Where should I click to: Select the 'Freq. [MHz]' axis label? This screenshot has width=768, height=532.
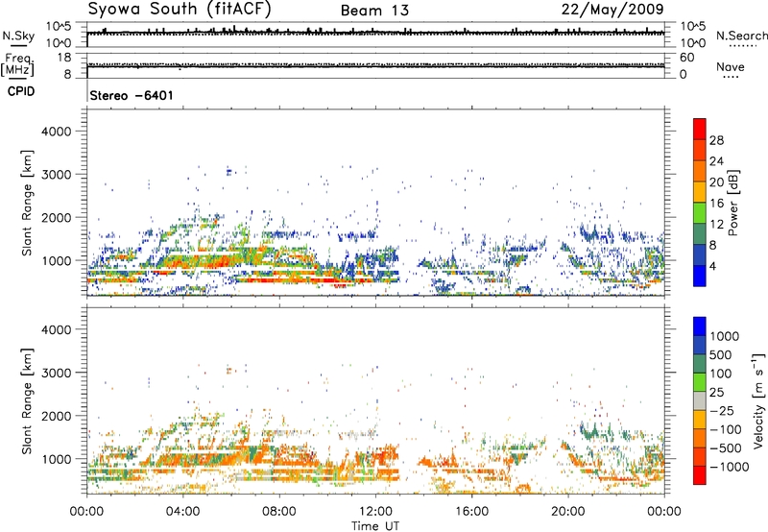pyautogui.click(x=17, y=64)
